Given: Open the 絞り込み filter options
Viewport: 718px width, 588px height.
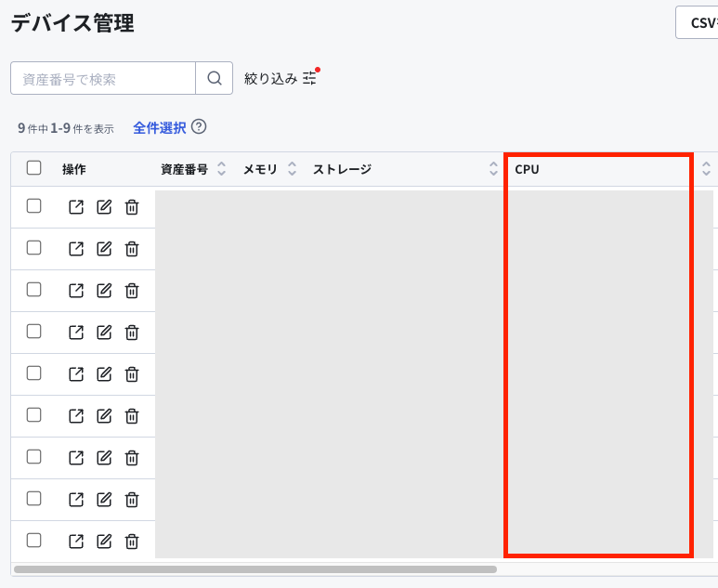Looking at the screenshot, I should [281, 78].
